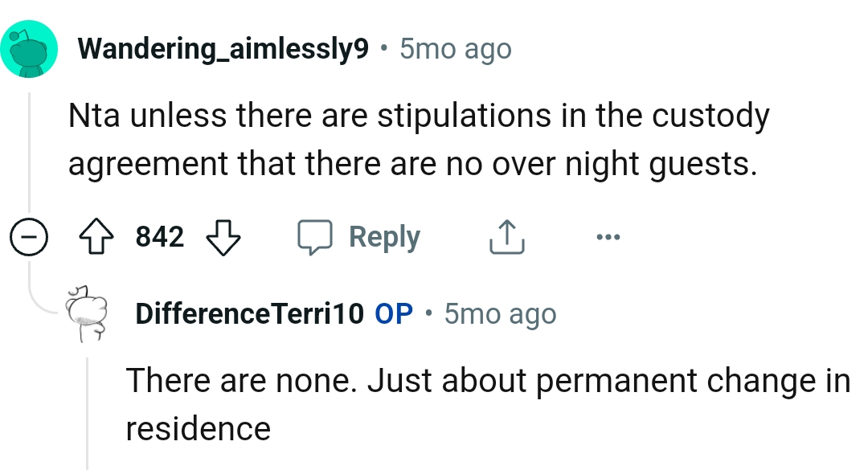
Task: Open the overflow menu on the top comment
Action: pyautogui.click(x=608, y=236)
